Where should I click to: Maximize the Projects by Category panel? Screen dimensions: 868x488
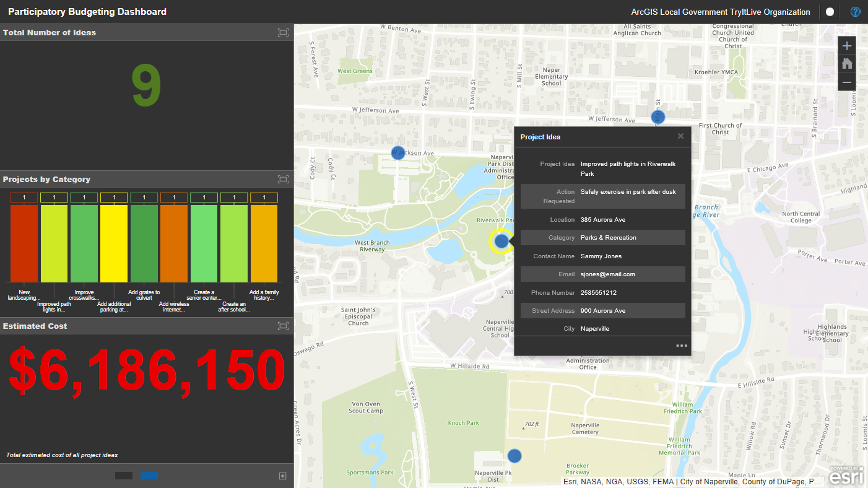(283, 179)
